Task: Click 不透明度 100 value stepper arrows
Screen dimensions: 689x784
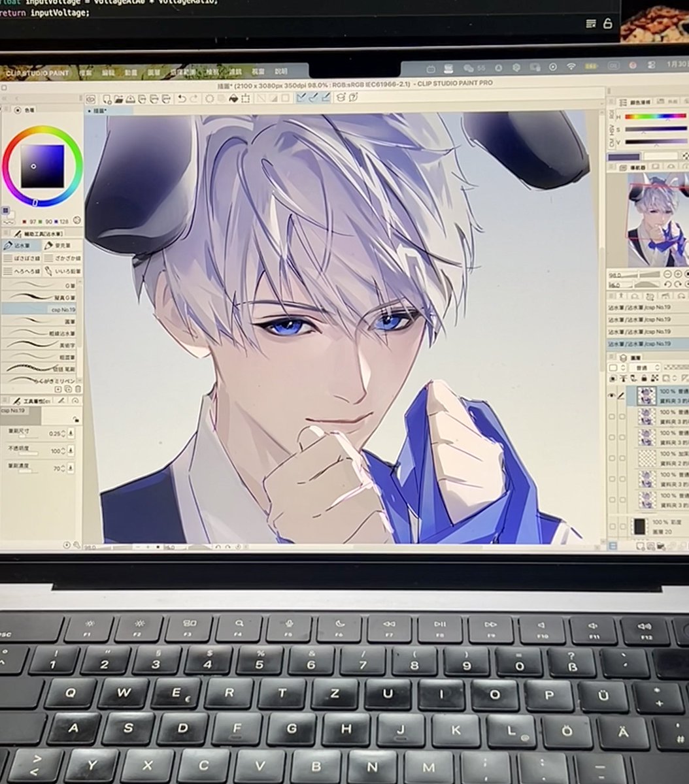Action: point(63,451)
